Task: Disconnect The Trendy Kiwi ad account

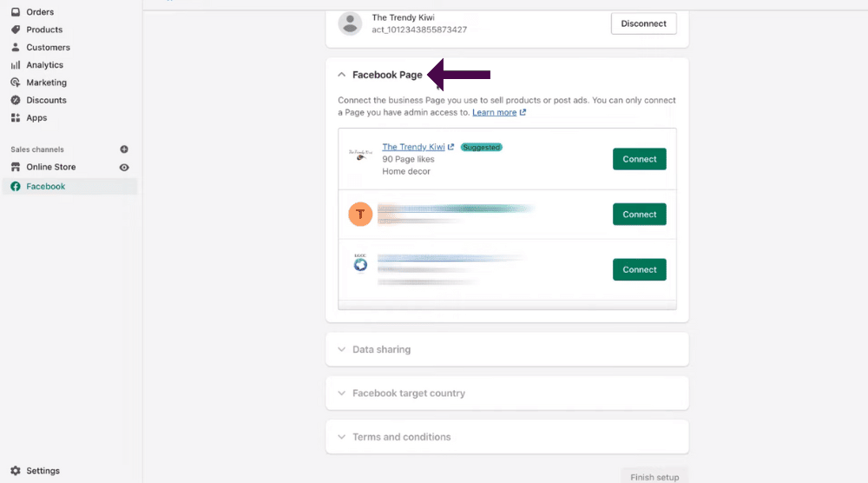Action: coord(644,23)
